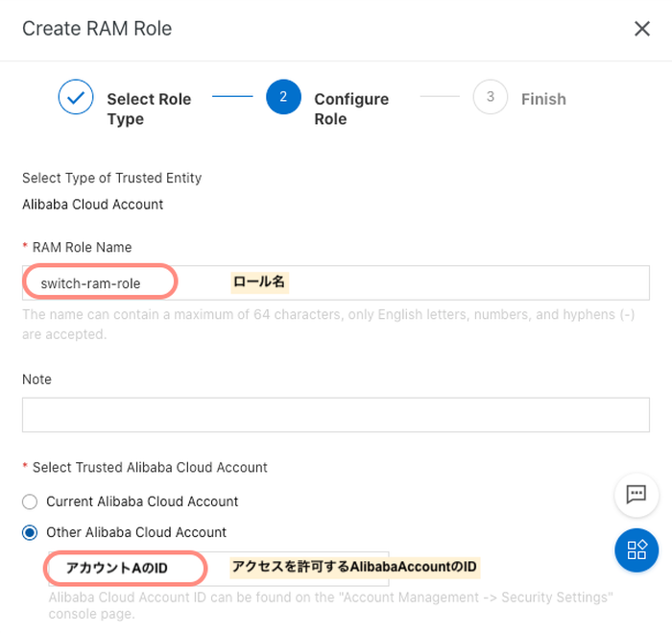Image resolution: width=672 pixels, height=635 pixels.
Task: Select the Configure Role step label
Action: pos(350,109)
